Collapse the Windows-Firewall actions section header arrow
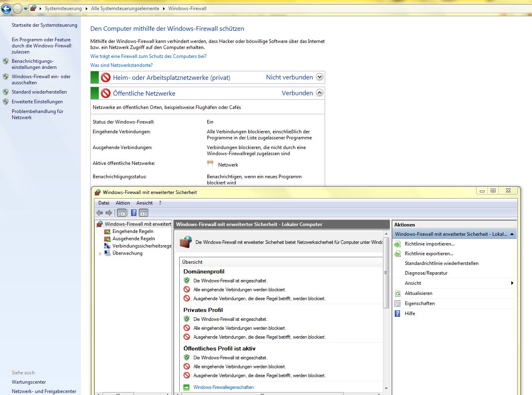This screenshot has width=532, height=395. [x=512, y=234]
